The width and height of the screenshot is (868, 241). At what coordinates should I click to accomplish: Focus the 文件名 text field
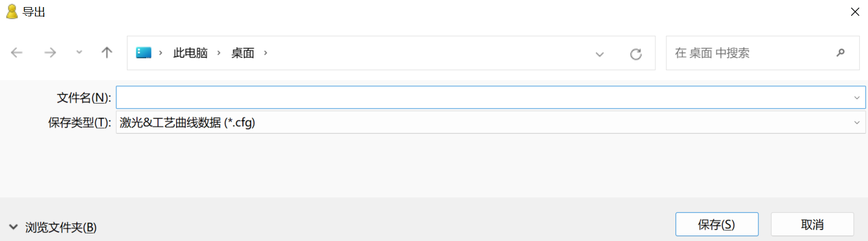click(x=484, y=98)
